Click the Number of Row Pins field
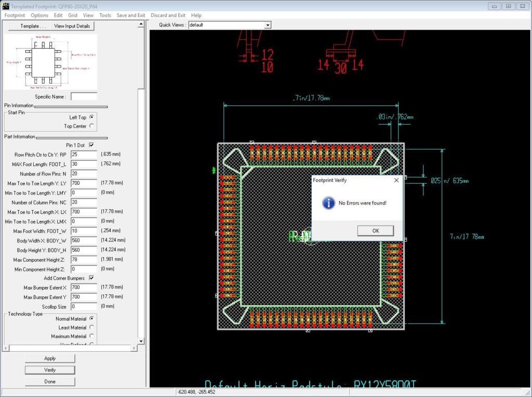The width and height of the screenshot is (532, 397). 84,173
